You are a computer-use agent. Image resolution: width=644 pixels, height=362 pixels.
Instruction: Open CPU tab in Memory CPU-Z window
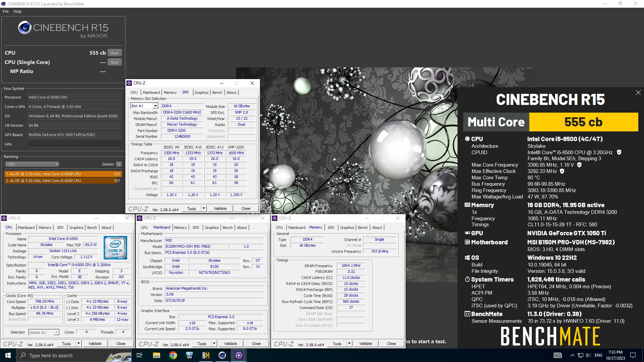pyautogui.click(x=279, y=228)
